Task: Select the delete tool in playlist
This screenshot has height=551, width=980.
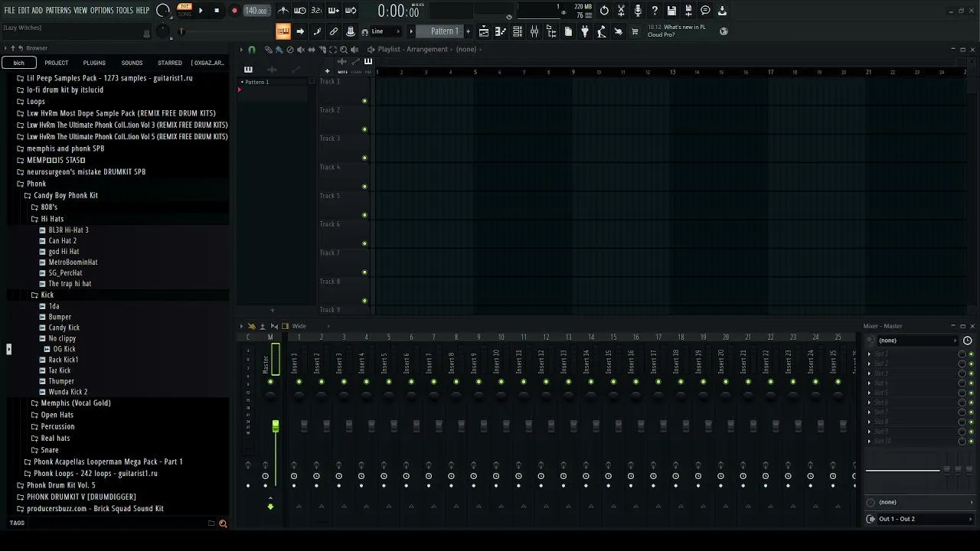Action: 289,49
